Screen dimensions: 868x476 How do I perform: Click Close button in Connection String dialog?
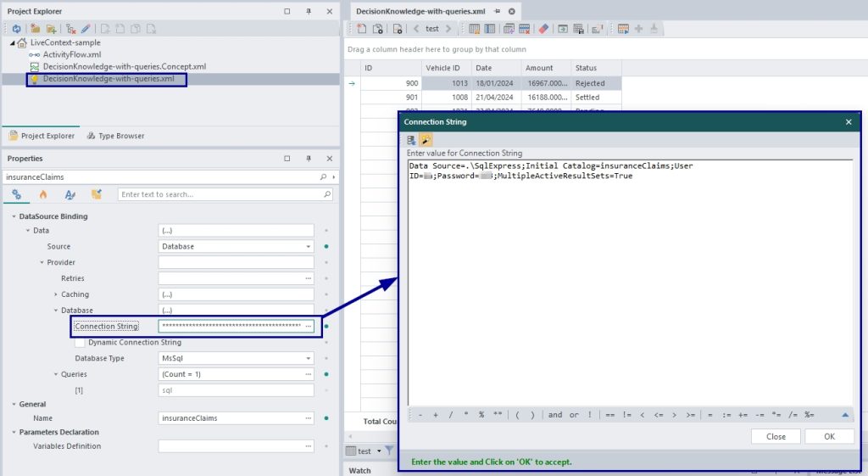tap(776, 437)
